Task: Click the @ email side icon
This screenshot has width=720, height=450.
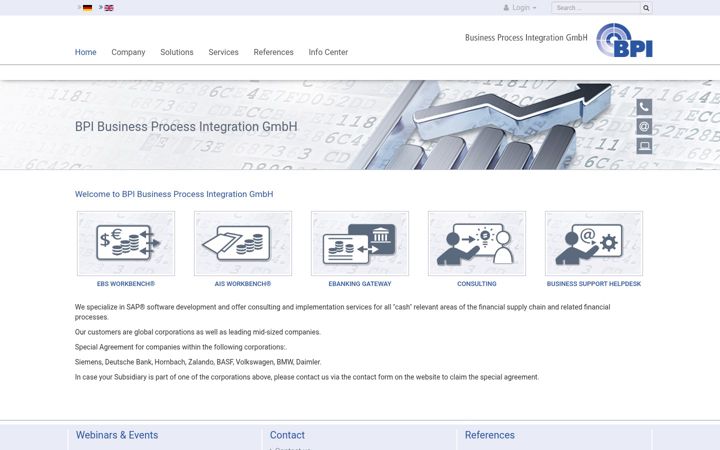Action: (644, 126)
